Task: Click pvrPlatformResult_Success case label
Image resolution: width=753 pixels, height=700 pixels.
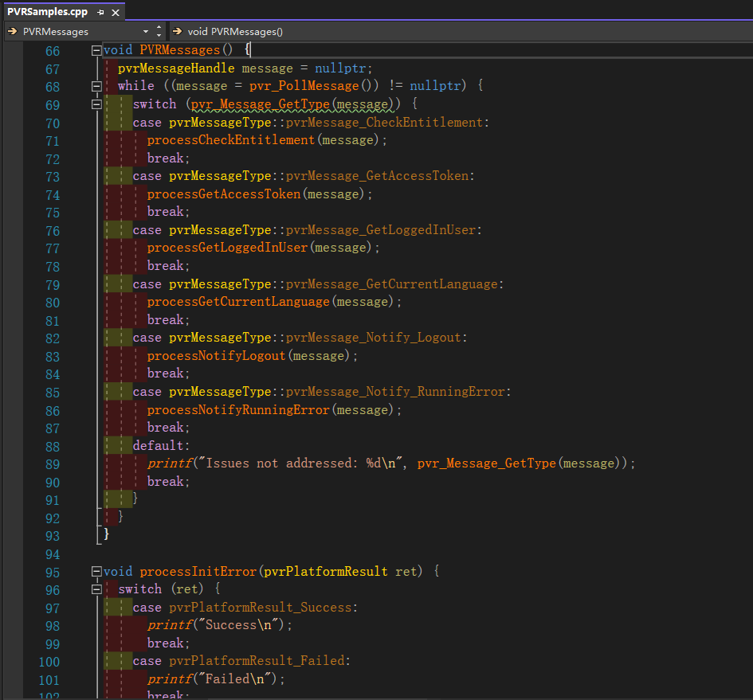Action: tap(261, 608)
